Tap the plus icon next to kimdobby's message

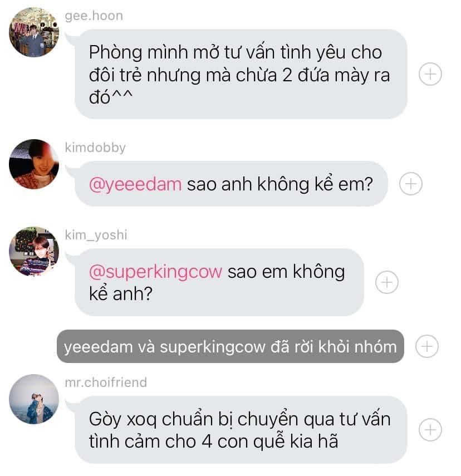pos(410,184)
